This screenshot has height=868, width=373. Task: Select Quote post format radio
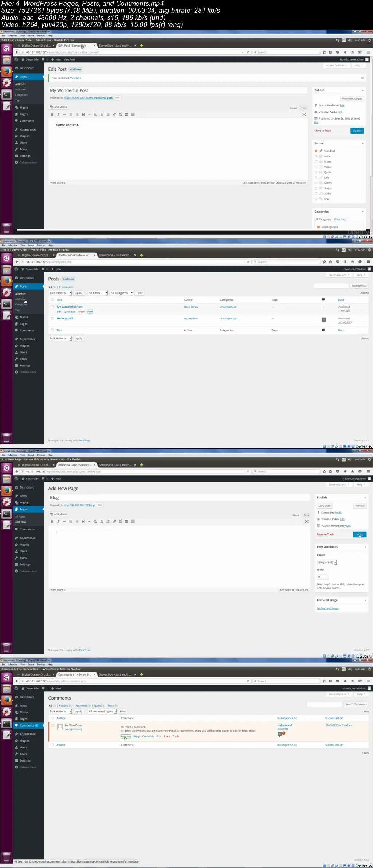[x=316, y=172]
